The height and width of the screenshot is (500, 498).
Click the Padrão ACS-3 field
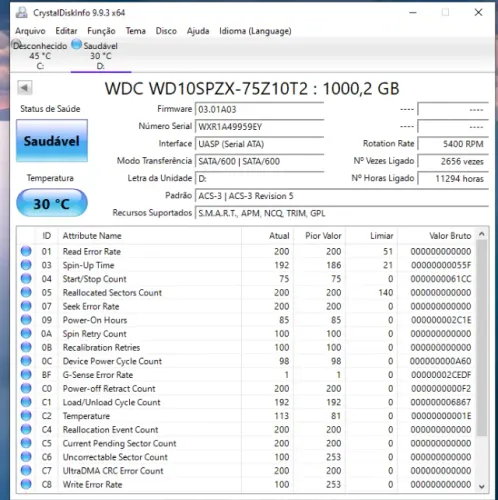coord(342,196)
